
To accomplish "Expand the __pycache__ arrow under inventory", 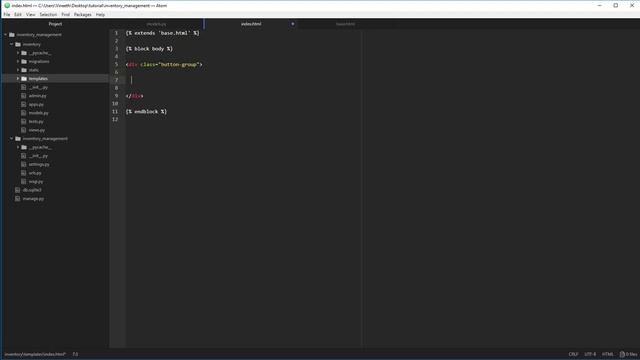I will point(18,53).
